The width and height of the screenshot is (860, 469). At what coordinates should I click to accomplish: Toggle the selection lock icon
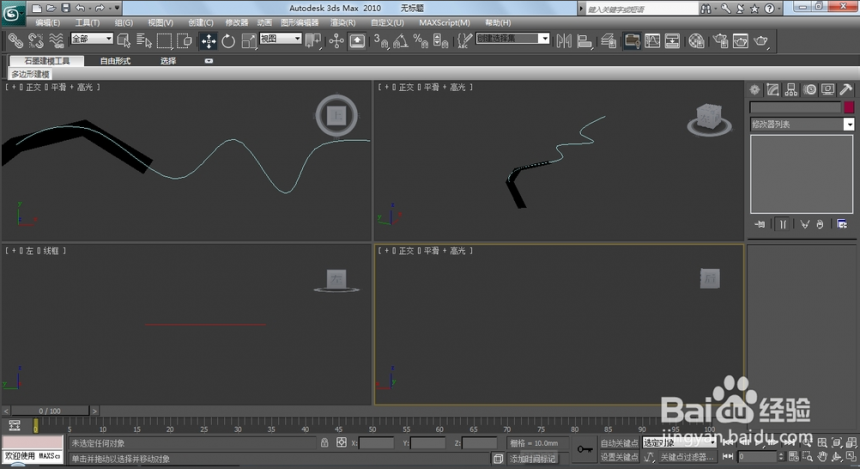coord(325,442)
